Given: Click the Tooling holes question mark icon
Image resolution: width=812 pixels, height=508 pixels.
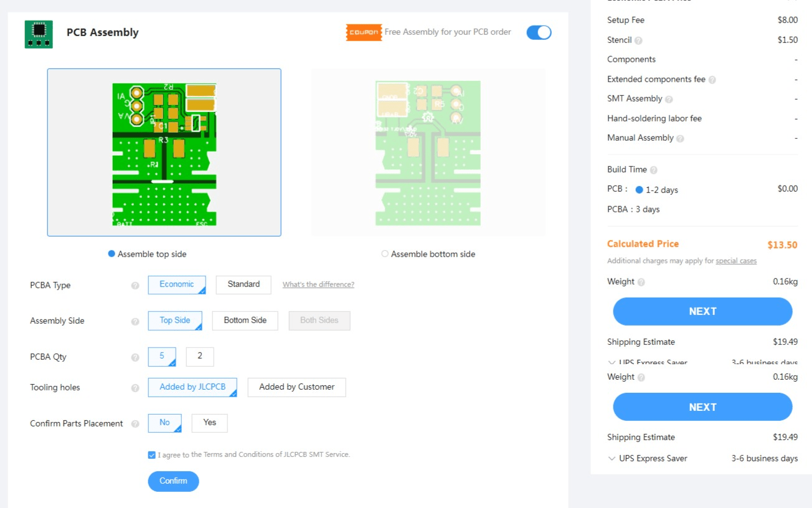Looking at the screenshot, I should tap(135, 387).
